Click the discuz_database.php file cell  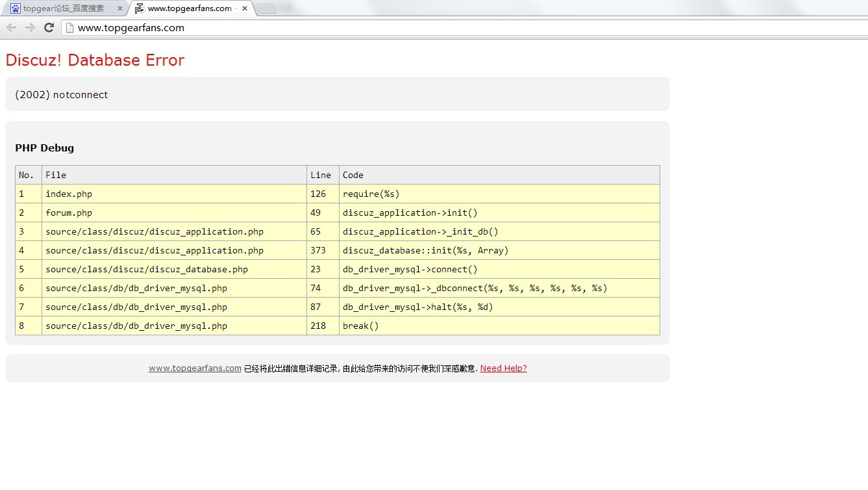(174, 269)
